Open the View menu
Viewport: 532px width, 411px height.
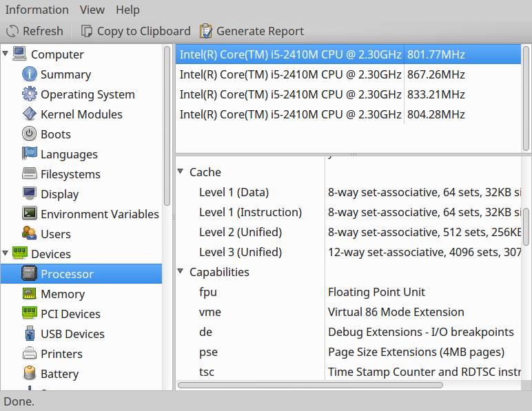pyautogui.click(x=92, y=10)
